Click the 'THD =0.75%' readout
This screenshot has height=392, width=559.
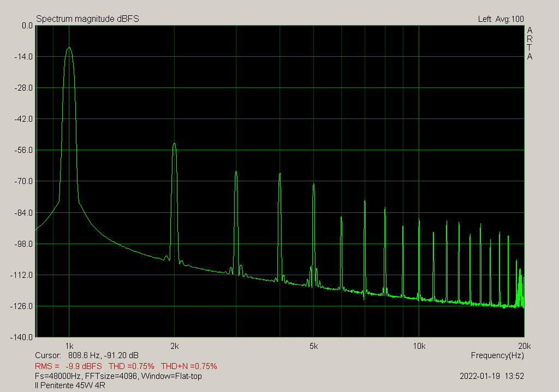click(132, 366)
